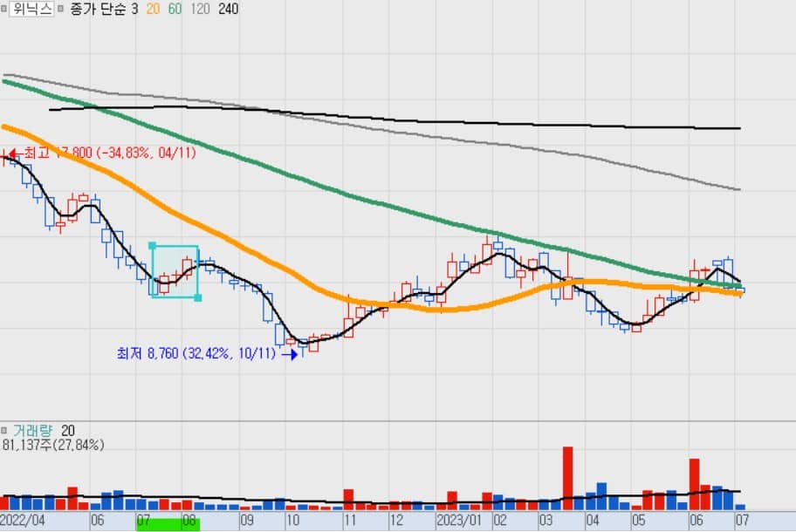Screen dimensions: 796x532
Task: Click the small square before 위닉스
Action: [x=4, y=9]
